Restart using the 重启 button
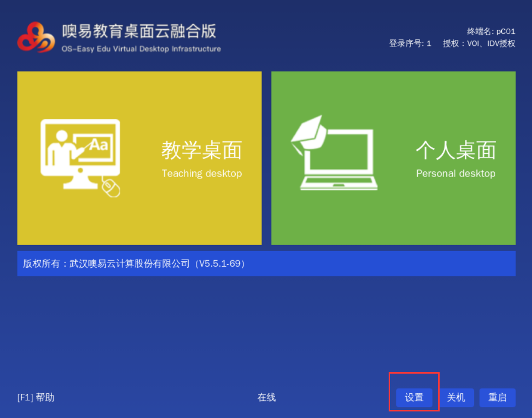 (x=497, y=397)
